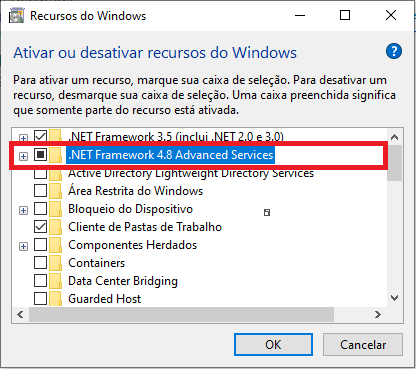Click folder icon of Cliente de Pastas de Trabalho

(x=55, y=227)
